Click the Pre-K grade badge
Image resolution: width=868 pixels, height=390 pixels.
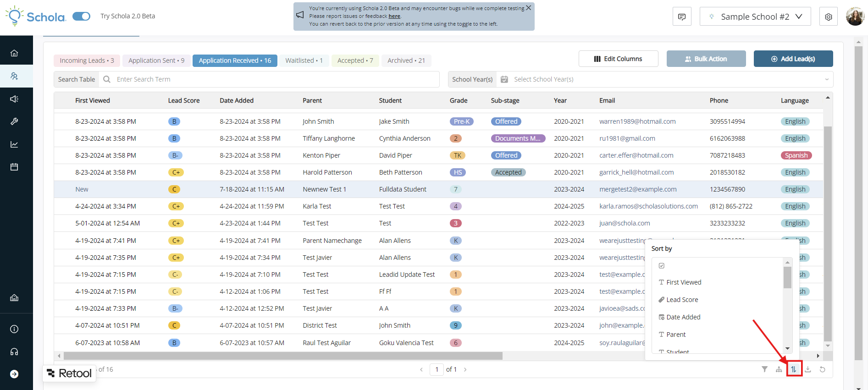click(462, 121)
